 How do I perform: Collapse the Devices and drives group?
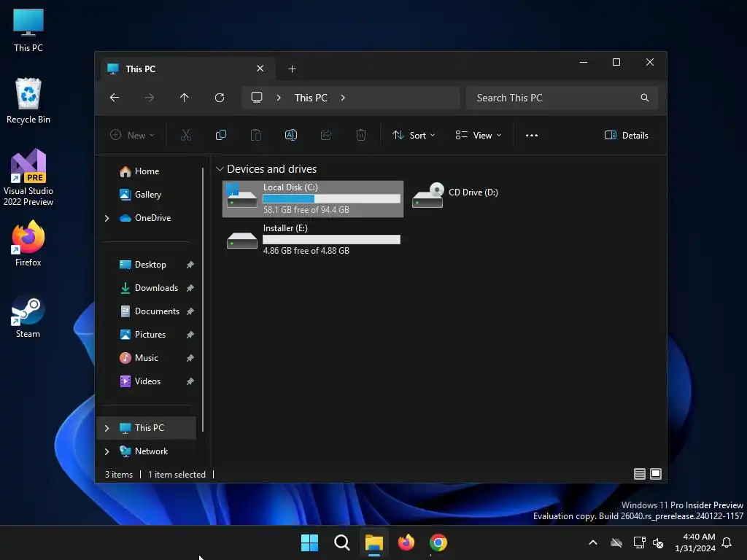tap(220, 169)
